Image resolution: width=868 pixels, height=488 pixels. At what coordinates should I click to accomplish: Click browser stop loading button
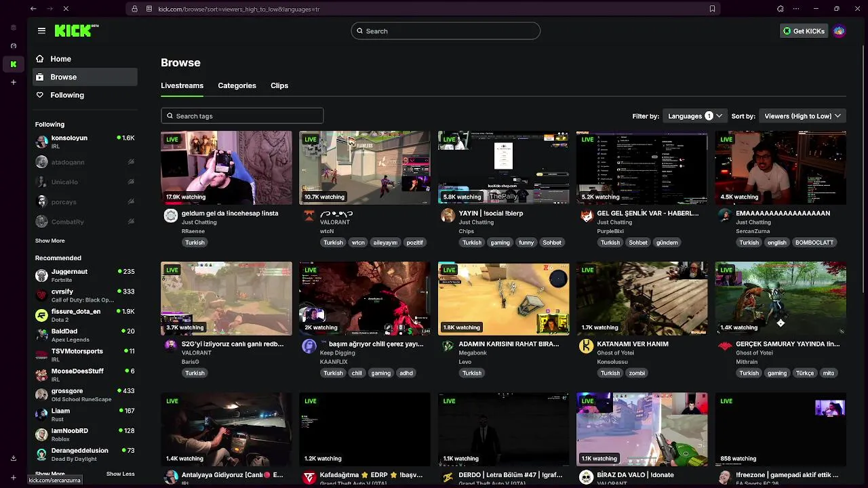coord(66,9)
